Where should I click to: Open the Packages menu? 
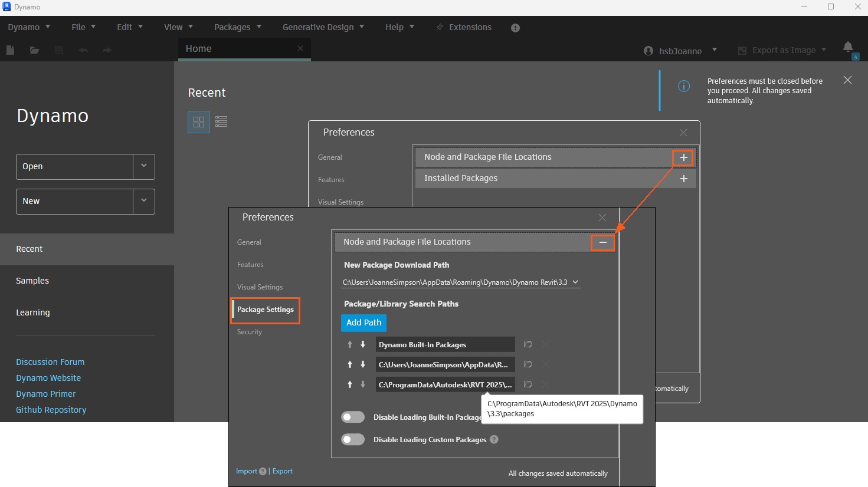coord(238,27)
